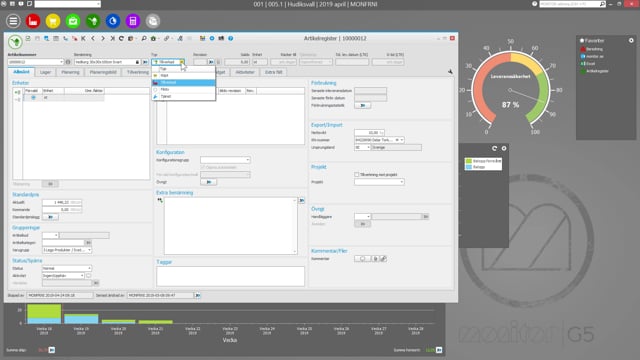
Task: Click the search icon in top search box
Action: [602, 4]
